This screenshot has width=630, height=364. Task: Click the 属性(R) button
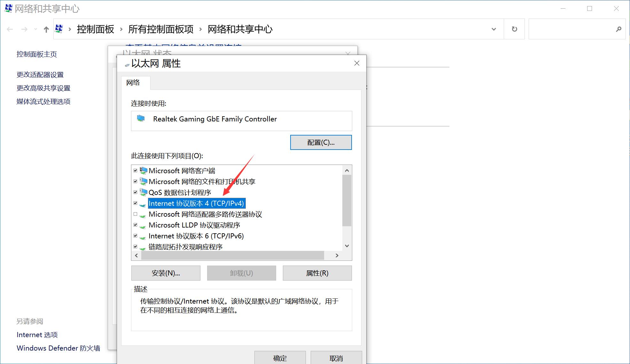point(317,273)
